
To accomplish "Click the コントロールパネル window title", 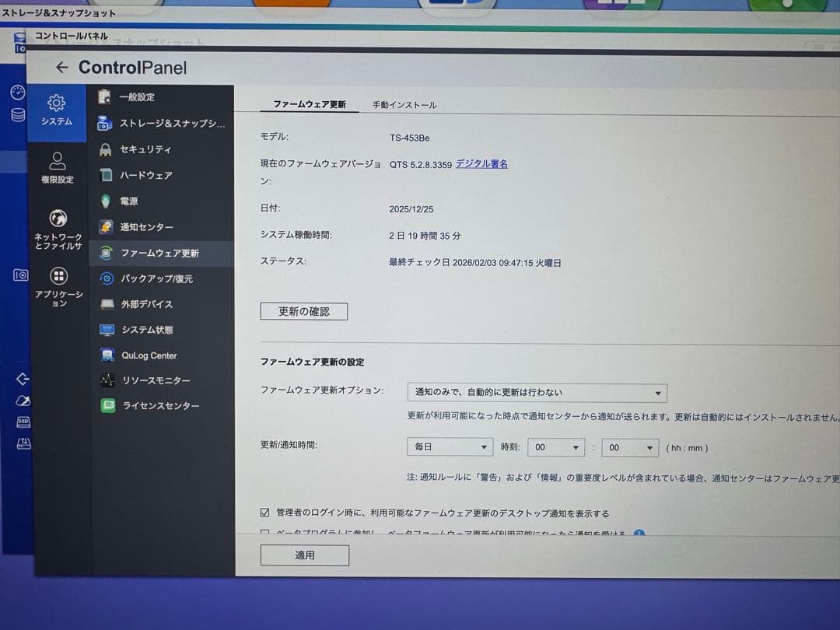I will [72, 36].
